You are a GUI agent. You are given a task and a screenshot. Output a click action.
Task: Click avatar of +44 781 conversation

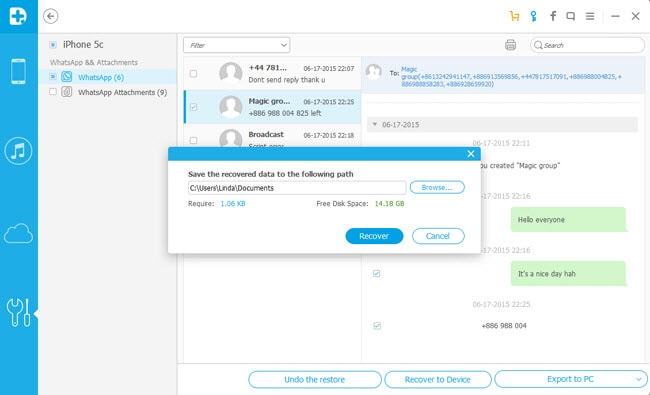click(230, 73)
